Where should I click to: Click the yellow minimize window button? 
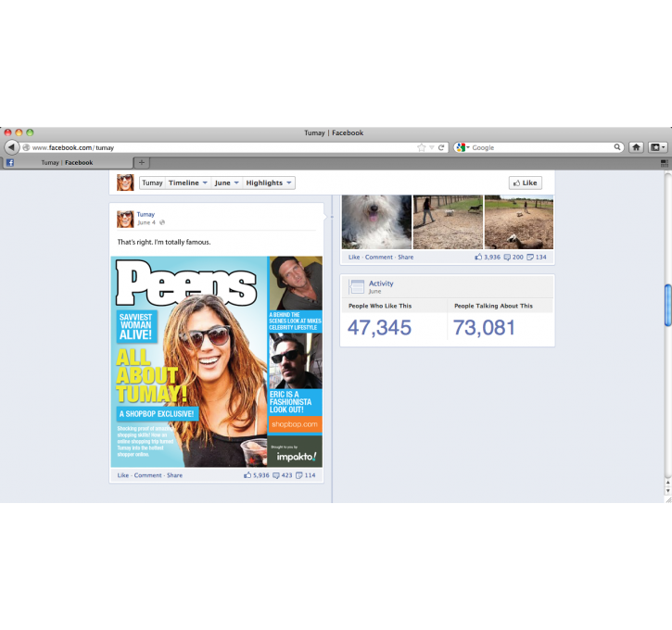click(x=19, y=132)
